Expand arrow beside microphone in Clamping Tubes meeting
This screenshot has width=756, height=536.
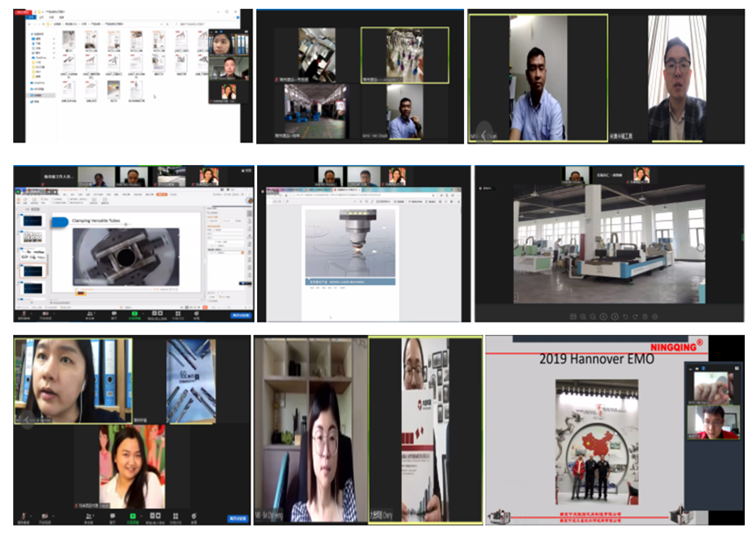coord(31,314)
